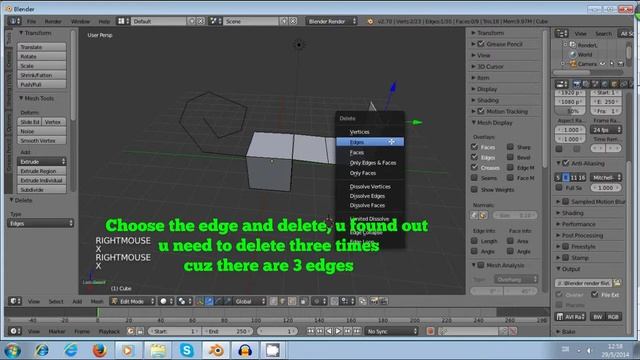Open Skype from the Windows taskbar

tap(187, 350)
